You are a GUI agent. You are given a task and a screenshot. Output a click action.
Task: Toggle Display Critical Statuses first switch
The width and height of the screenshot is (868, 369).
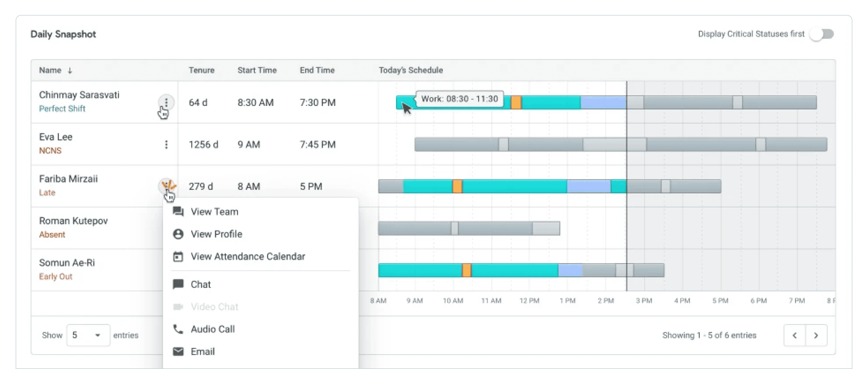pos(822,34)
